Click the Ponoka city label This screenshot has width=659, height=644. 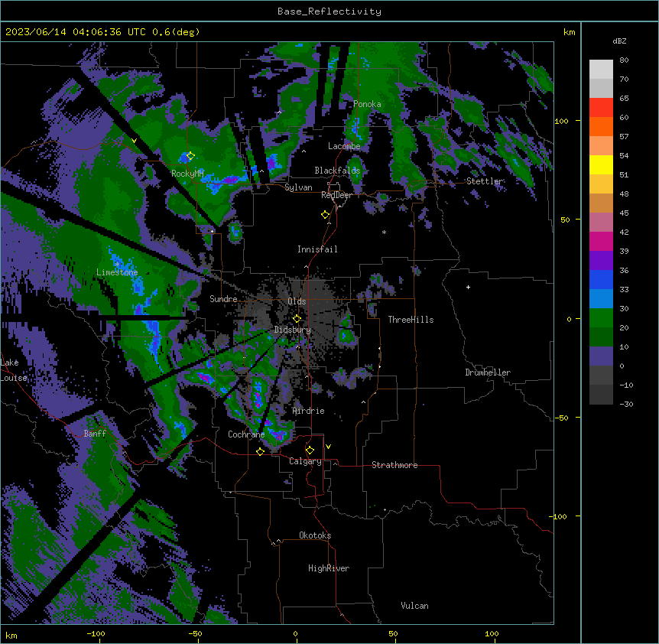click(x=367, y=104)
